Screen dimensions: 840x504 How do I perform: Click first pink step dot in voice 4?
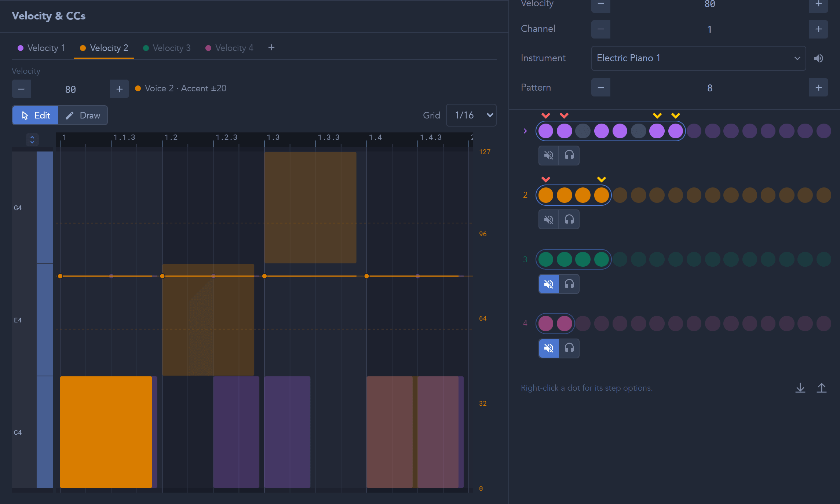pyautogui.click(x=546, y=324)
